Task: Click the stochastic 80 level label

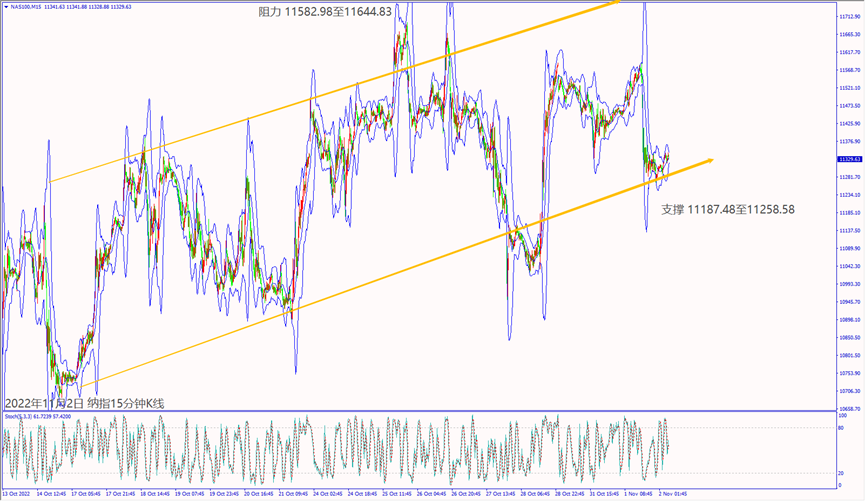Action: point(844,428)
